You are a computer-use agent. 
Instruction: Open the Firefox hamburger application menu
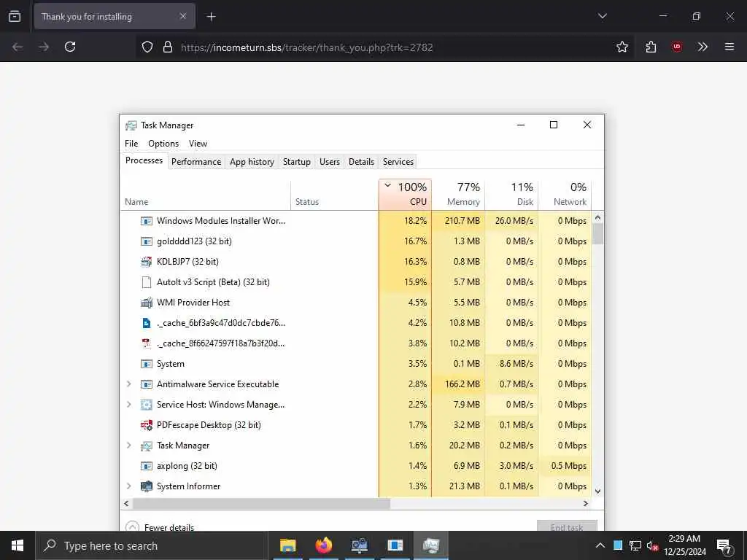pyautogui.click(x=729, y=47)
